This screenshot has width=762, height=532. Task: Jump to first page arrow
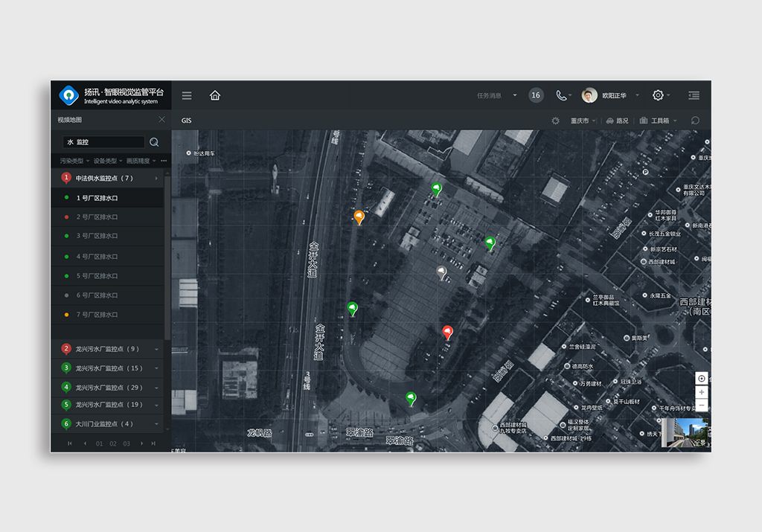(x=69, y=443)
